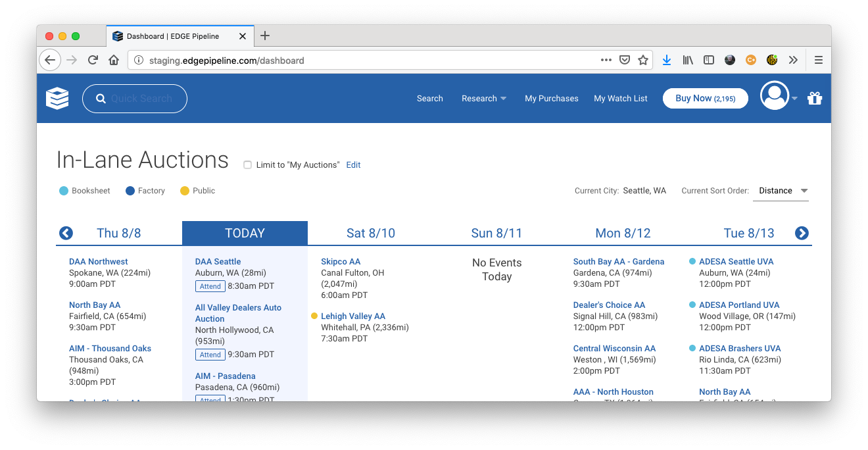Open My Watch List page
The height and width of the screenshot is (450, 868).
[x=621, y=99]
